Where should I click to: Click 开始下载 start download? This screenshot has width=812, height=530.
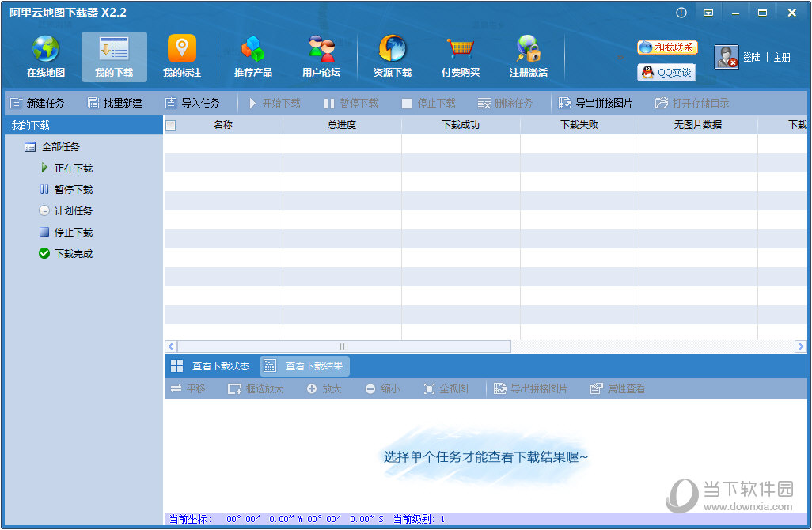pos(275,103)
